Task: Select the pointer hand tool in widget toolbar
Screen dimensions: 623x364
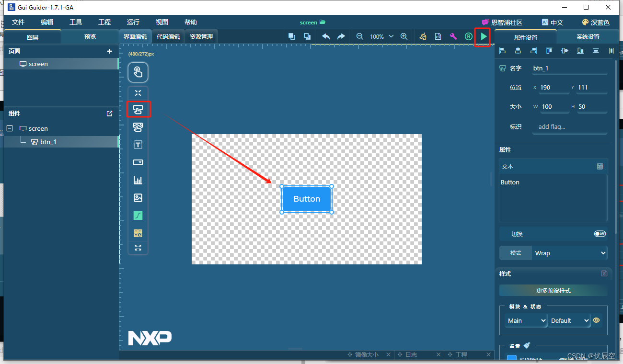Action: pos(138,73)
